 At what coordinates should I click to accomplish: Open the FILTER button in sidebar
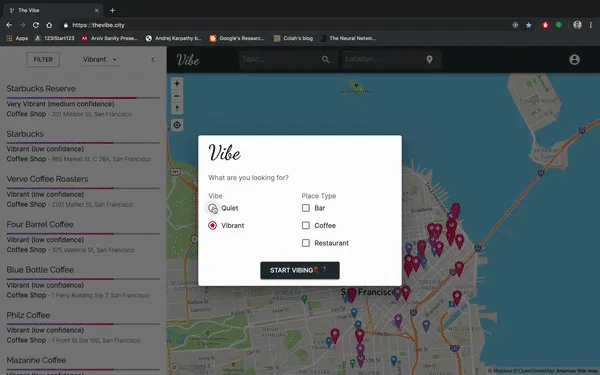coord(43,59)
